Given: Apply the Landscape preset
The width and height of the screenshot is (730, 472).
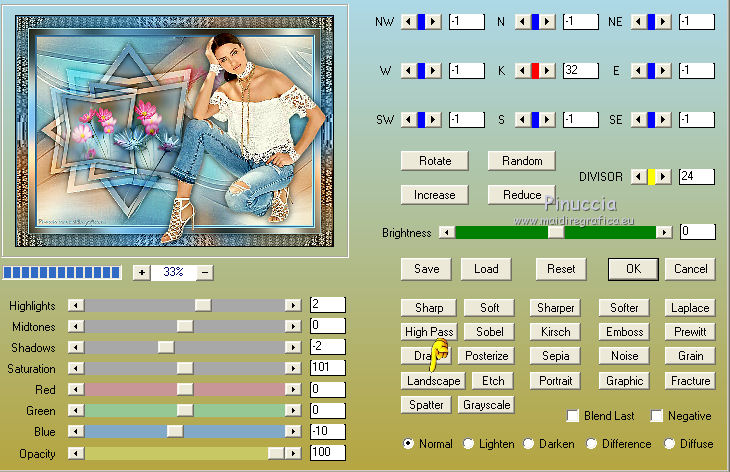Looking at the screenshot, I should (x=433, y=381).
